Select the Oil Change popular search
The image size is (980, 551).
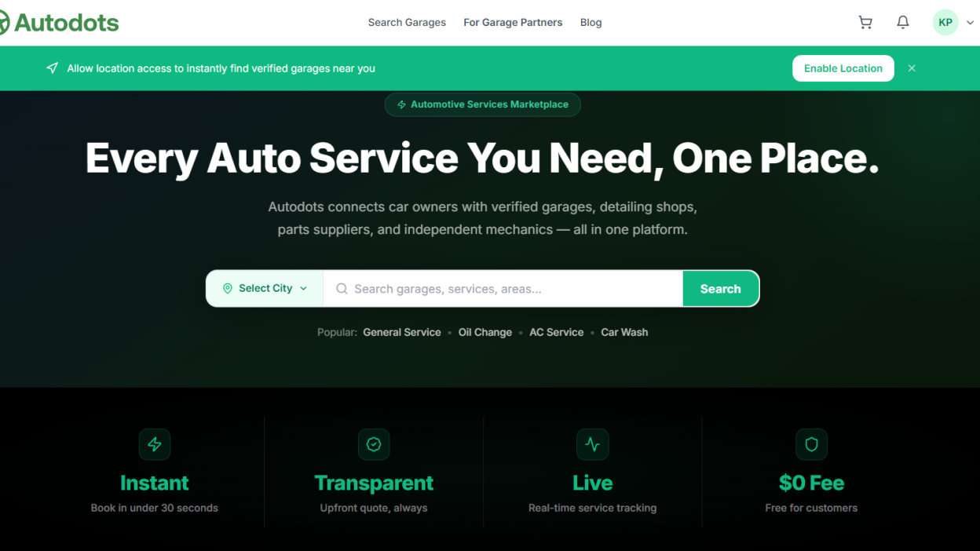tap(485, 332)
